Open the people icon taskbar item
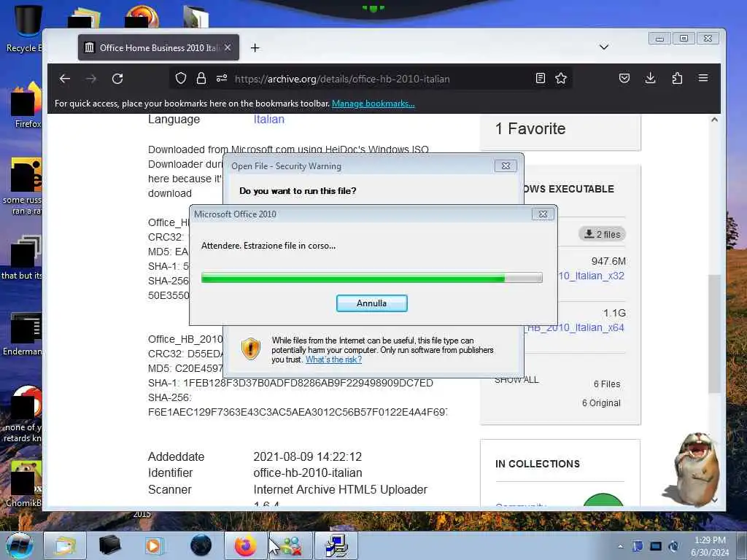Viewport: 747px width, 560px height. 290,545
